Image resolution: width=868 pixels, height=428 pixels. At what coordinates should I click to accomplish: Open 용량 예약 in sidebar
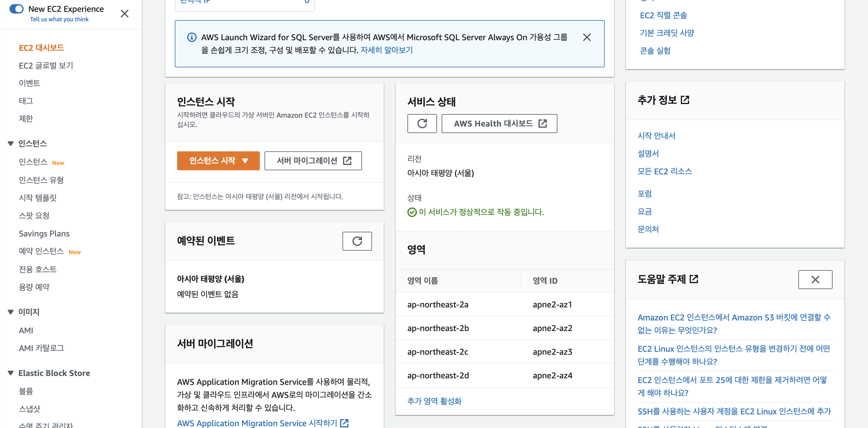point(34,287)
